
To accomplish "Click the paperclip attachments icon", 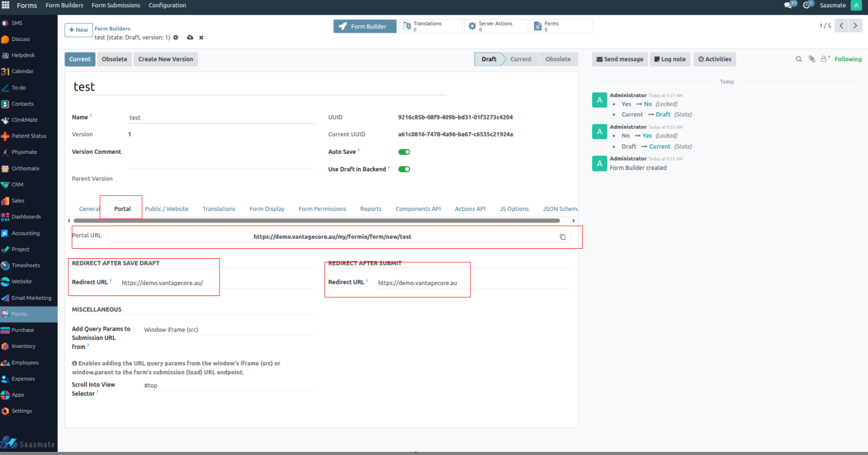I will 812,59.
